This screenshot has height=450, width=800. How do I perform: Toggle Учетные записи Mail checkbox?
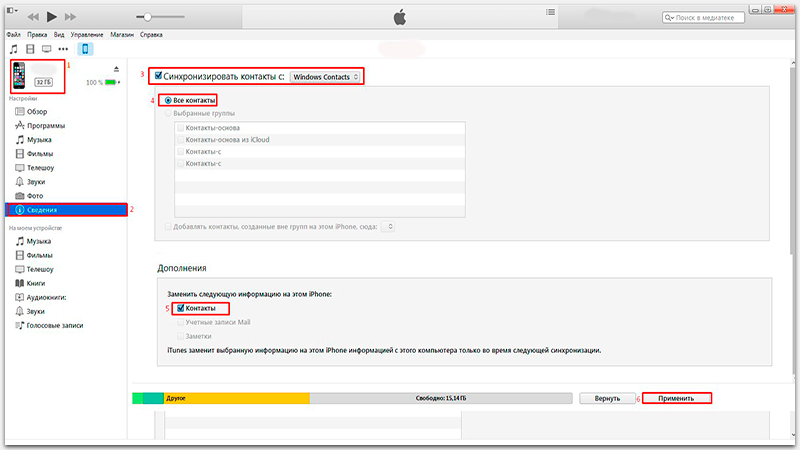tap(181, 322)
